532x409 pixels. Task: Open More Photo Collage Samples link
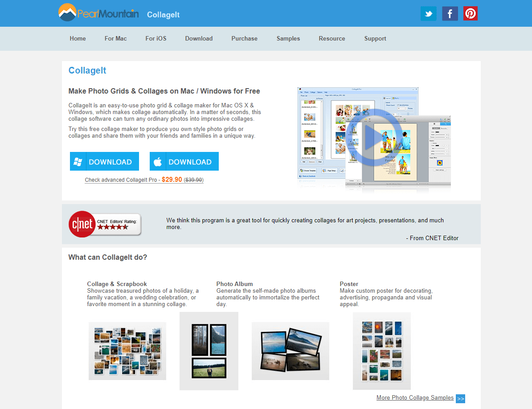click(415, 397)
